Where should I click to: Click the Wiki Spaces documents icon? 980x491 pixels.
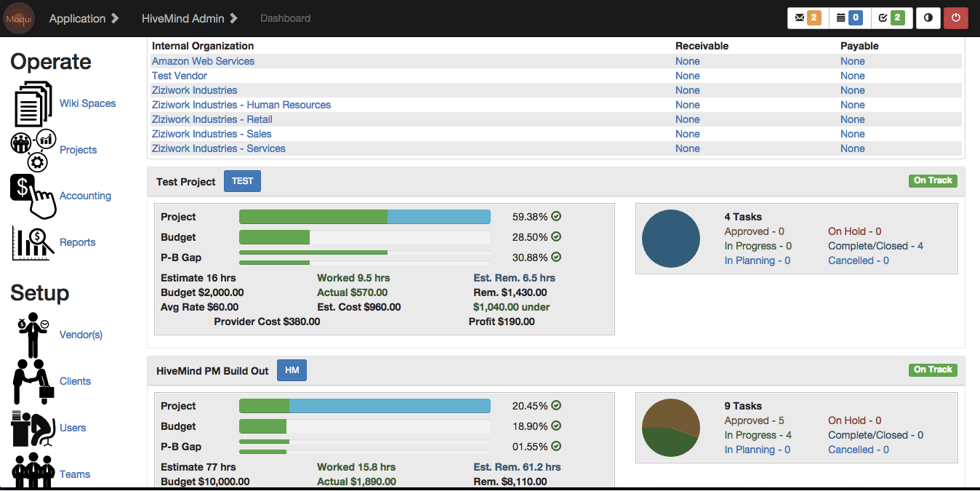click(x=33, y=104)
